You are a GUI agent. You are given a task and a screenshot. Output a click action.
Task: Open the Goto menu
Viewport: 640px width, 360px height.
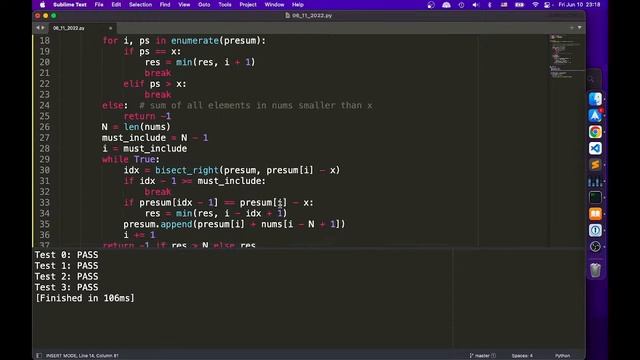(x=204, y=5)
